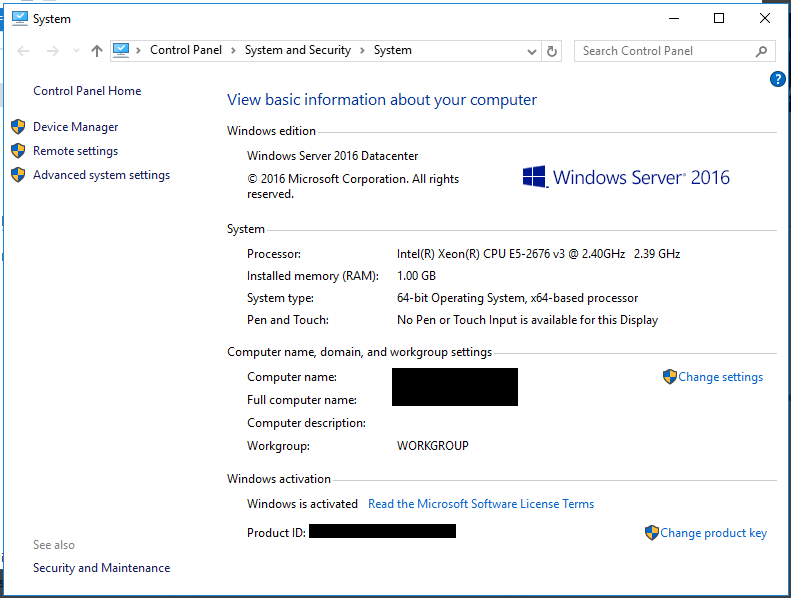Refresh the System page in address bar
Viewport: 791px width, 598px height.
[x=552, y=51]
